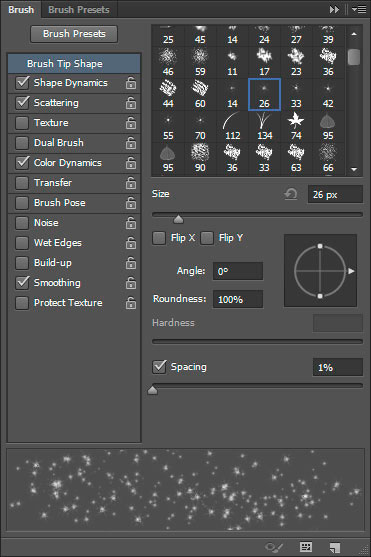371x557 pixels.
Task: Click the Size slider handle
Action: click(x=178, y=220)
